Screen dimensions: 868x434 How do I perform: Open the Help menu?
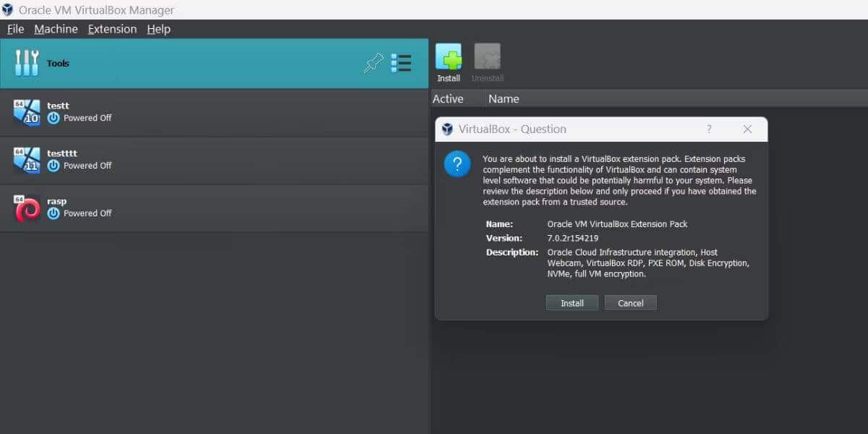(158, 29)
